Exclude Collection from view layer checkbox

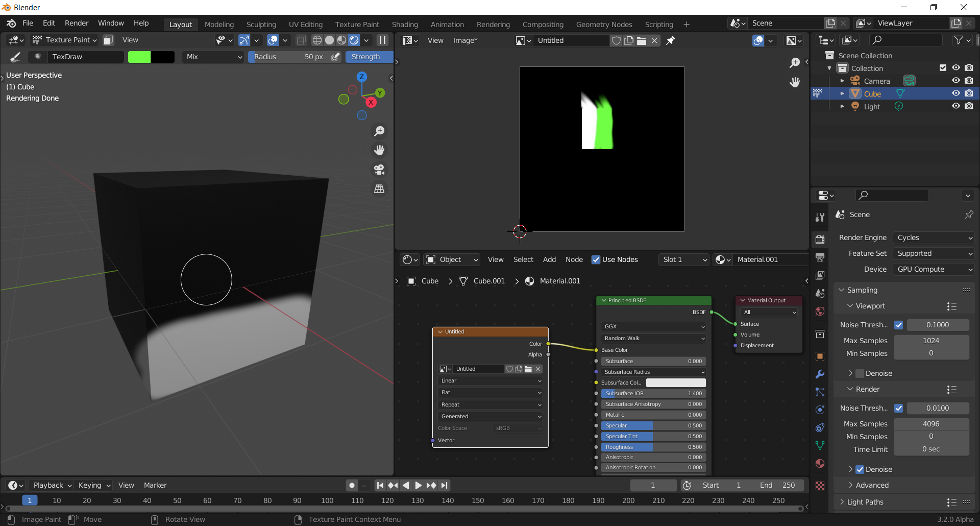point(943,68)
